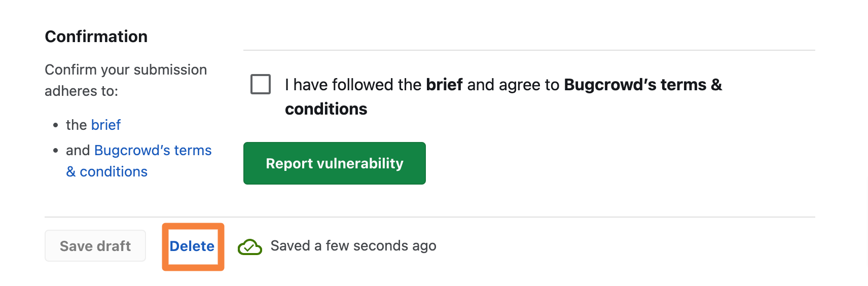The height and width of the screenshot is (286, 868).
Task: Click bold 'Bugcrowd's terms &' in checkbox label
Action: click(643, 84)
